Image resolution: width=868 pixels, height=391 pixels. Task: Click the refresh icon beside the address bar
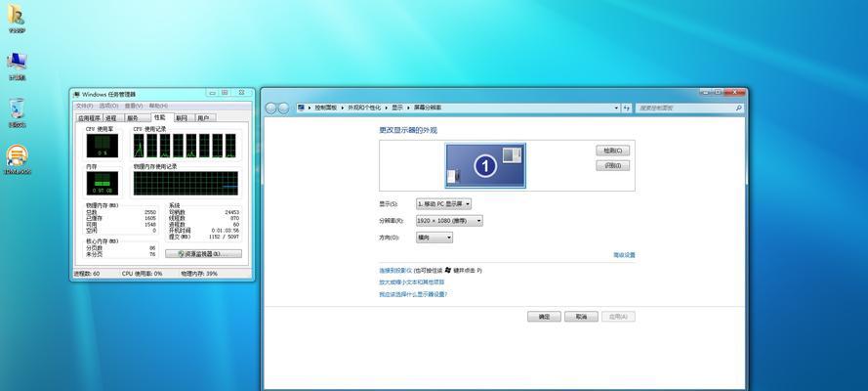coord(626,108)
